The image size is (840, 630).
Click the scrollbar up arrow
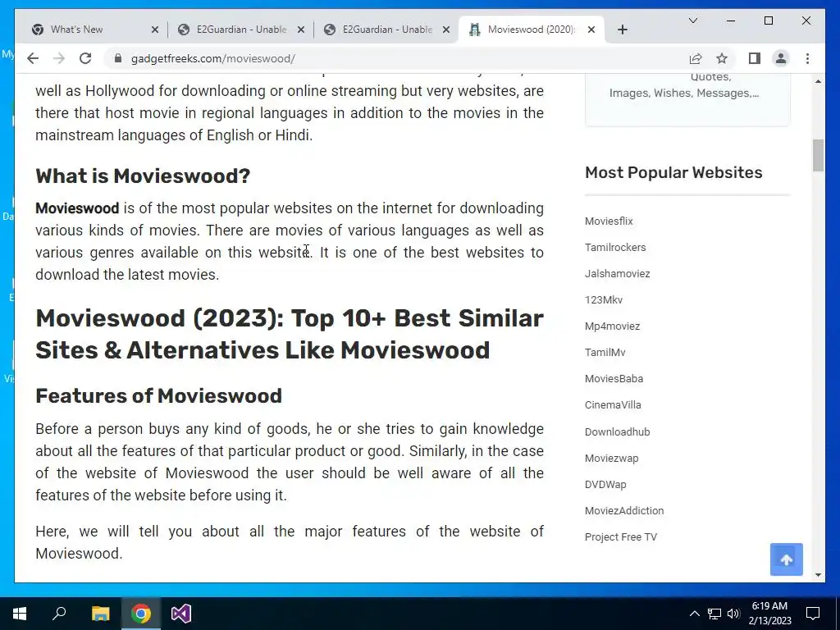(818, 81)
